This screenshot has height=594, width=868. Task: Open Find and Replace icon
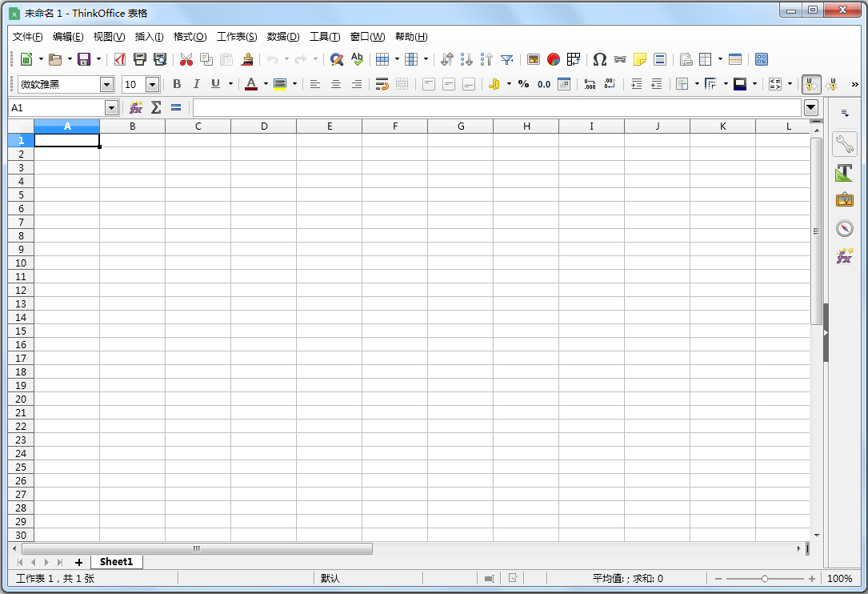(x=337, y=59)
